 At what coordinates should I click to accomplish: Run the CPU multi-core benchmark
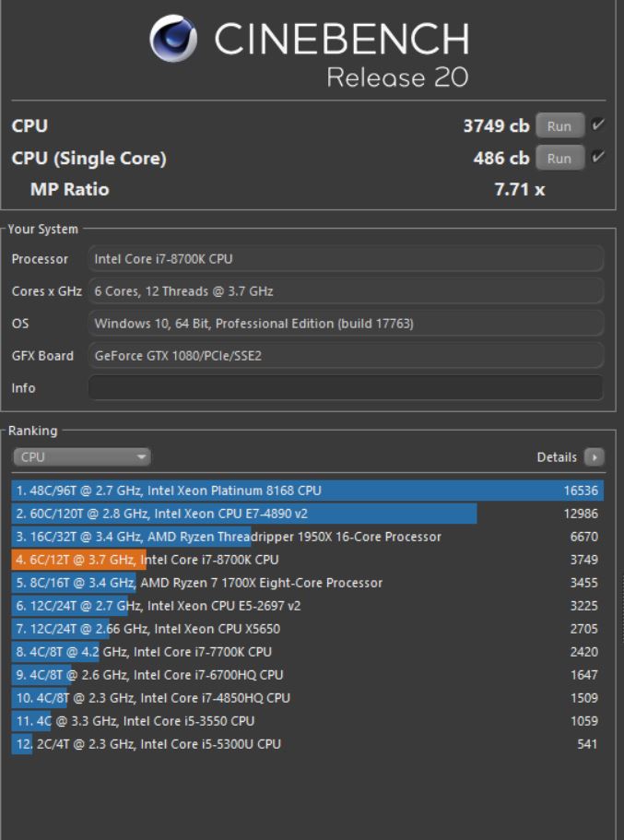(x=559, y=126)
